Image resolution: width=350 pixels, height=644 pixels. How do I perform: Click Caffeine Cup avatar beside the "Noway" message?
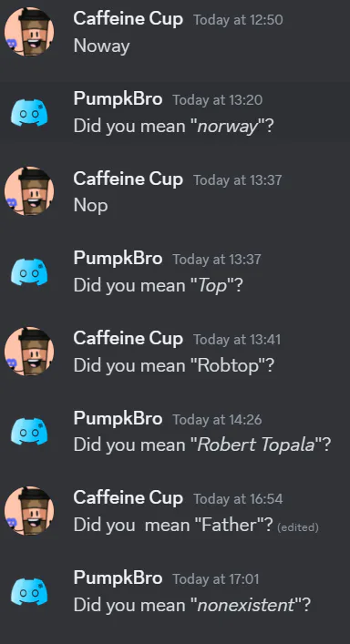[x=29, y=32]
